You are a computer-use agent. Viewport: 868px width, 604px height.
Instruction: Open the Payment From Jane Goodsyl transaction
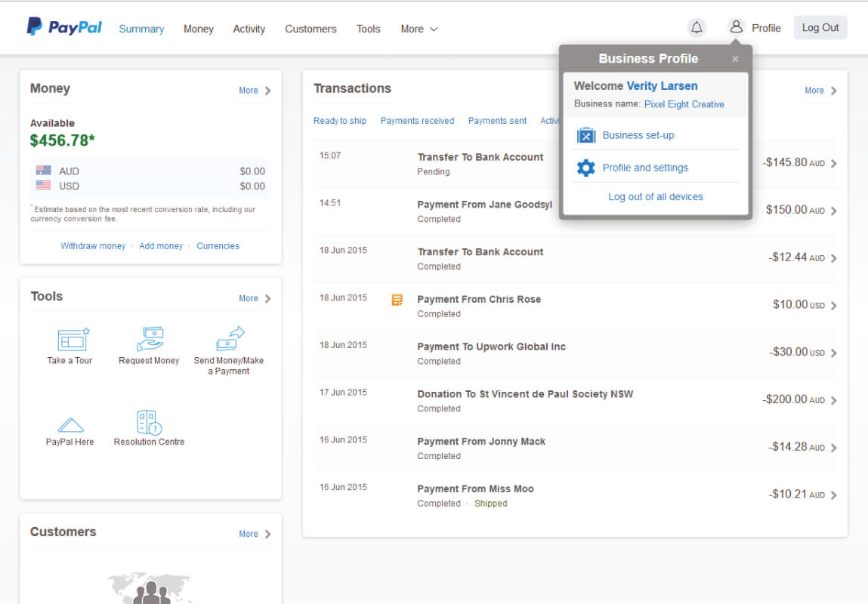click(485, 205)
